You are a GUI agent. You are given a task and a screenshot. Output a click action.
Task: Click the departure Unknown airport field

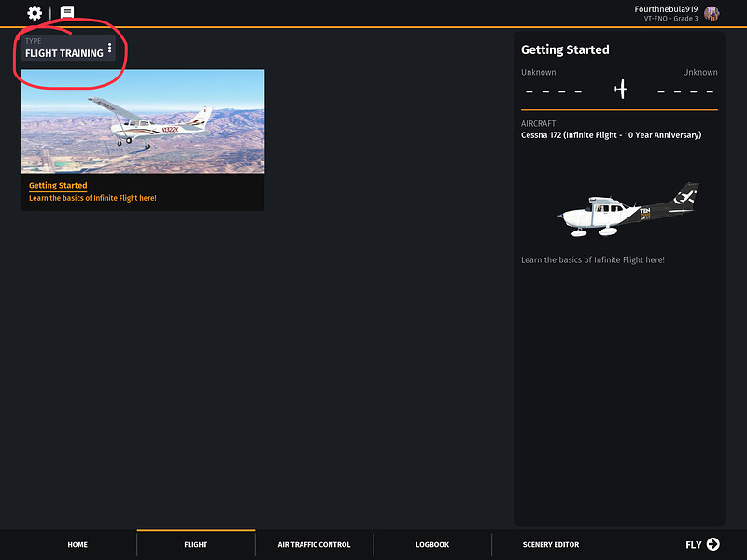[554, 83]
